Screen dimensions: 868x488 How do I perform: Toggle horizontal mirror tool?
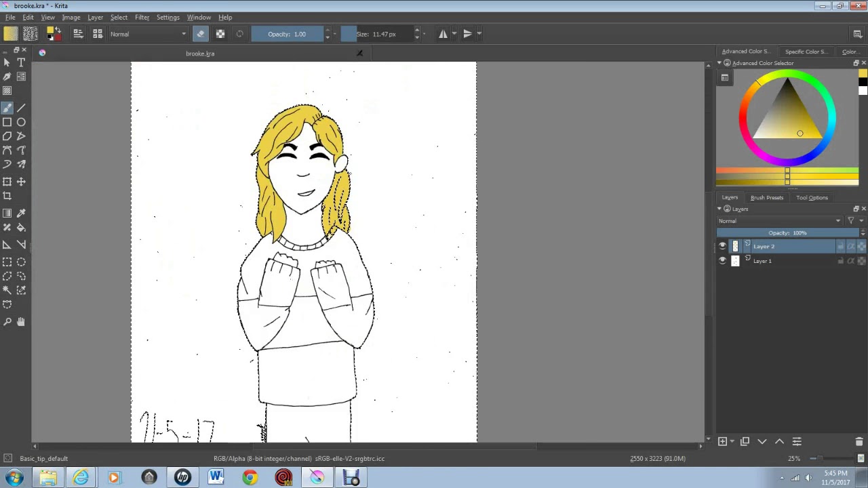coord(443,34)
